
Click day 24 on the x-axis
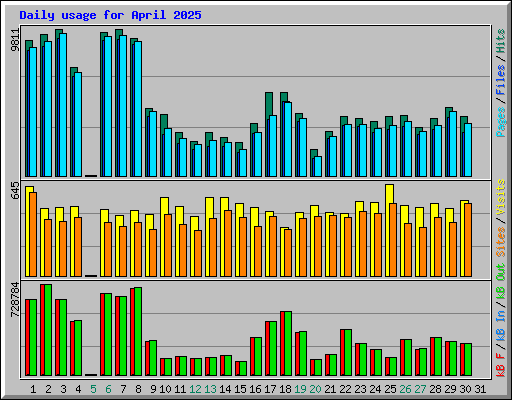pos(375,389)
